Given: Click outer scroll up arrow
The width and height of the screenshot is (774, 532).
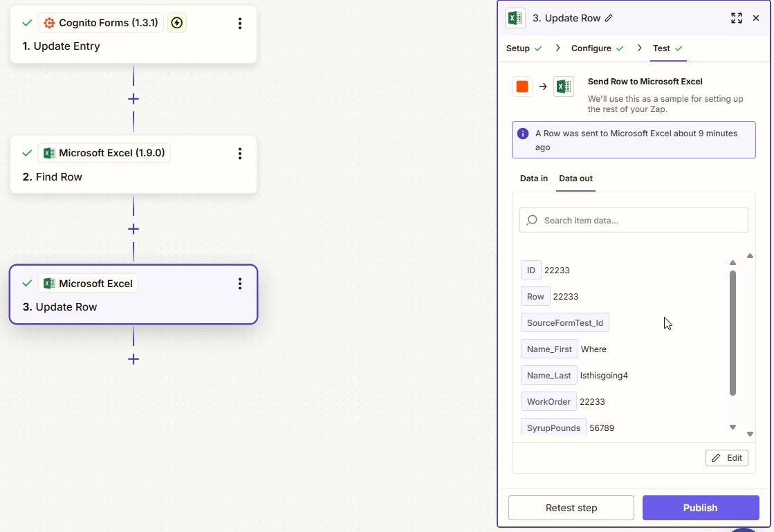Looking at the screenshot, I should coord(750,256).
